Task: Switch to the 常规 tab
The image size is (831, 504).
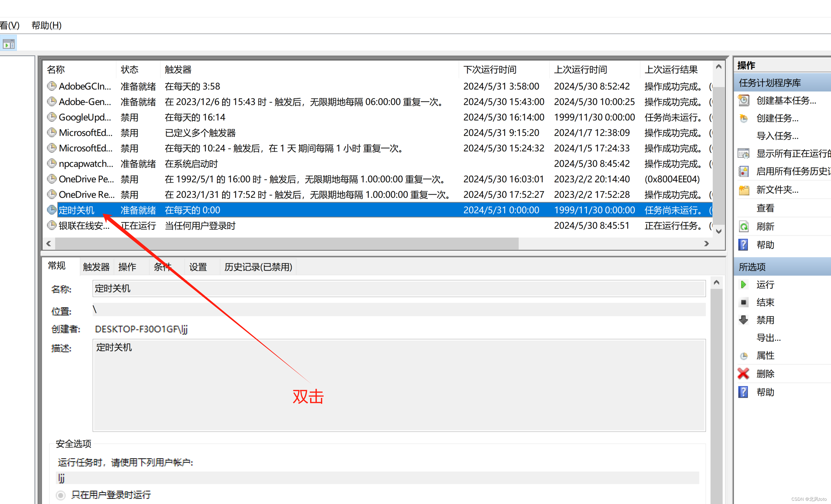Action: click(57, 266)
